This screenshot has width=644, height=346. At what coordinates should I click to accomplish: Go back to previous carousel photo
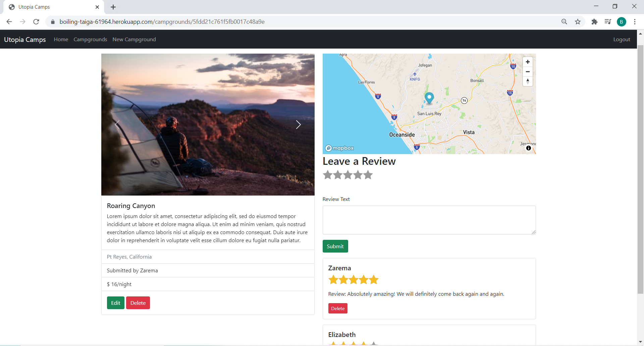pos(117,125)
